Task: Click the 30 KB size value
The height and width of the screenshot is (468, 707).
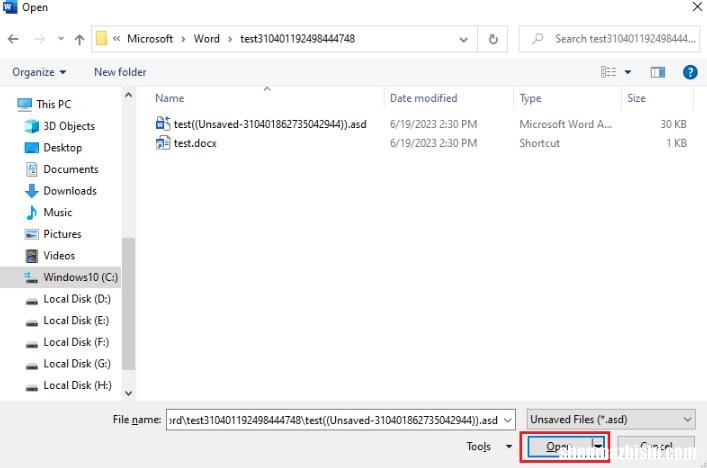Action: 673,124
